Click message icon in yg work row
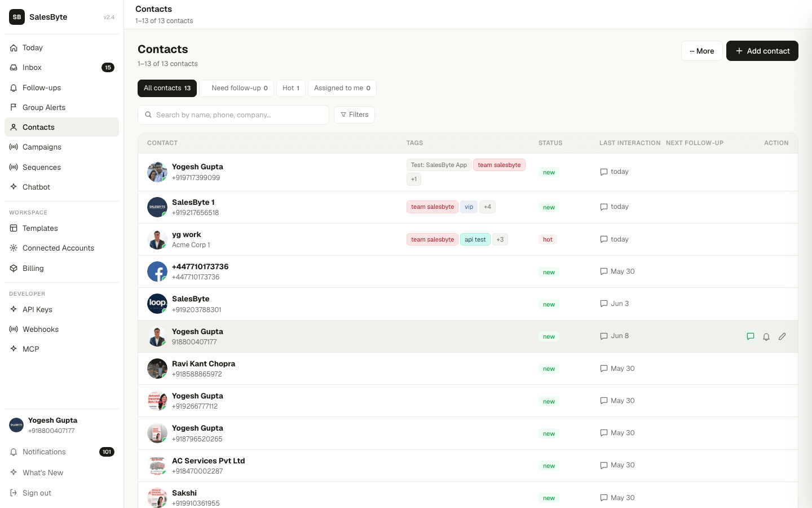812x508 pixels. pyautogui.click(x=604, y=239)
